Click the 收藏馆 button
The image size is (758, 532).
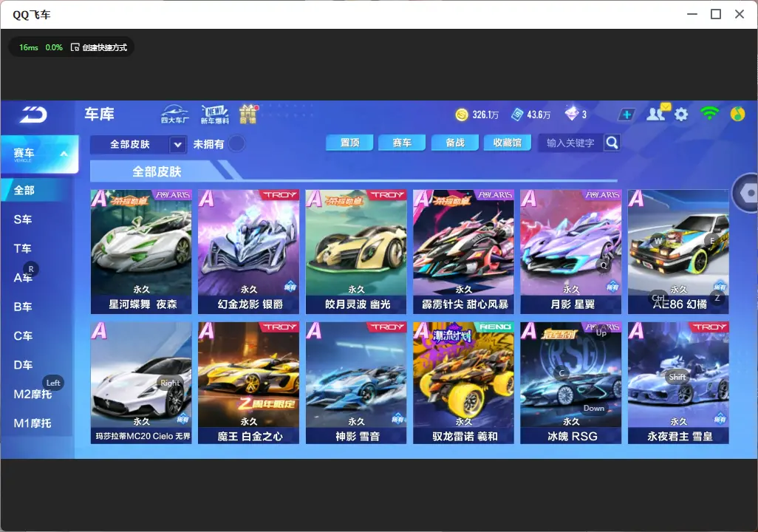pos(508,143)
